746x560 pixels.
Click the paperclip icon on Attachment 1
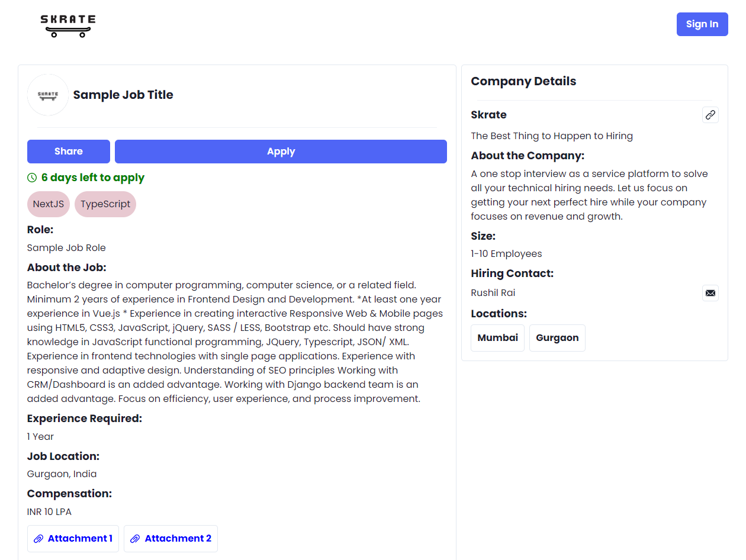point(38,539)
